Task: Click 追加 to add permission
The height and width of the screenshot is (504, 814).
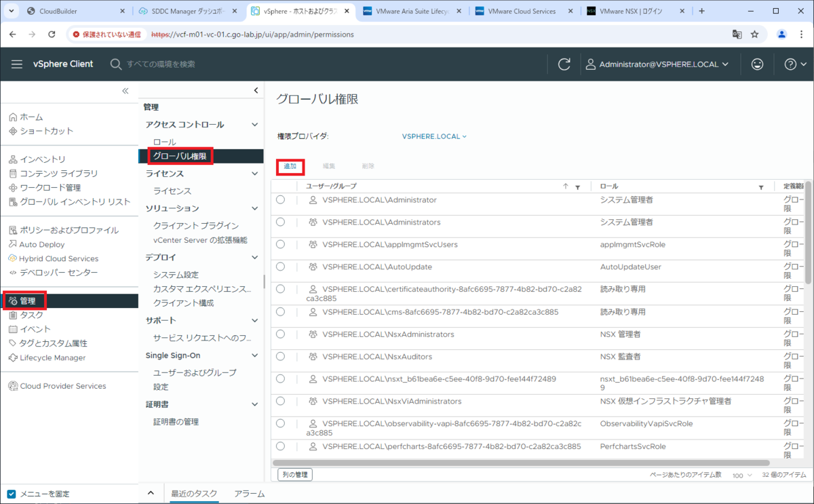Action: point(290,166)
